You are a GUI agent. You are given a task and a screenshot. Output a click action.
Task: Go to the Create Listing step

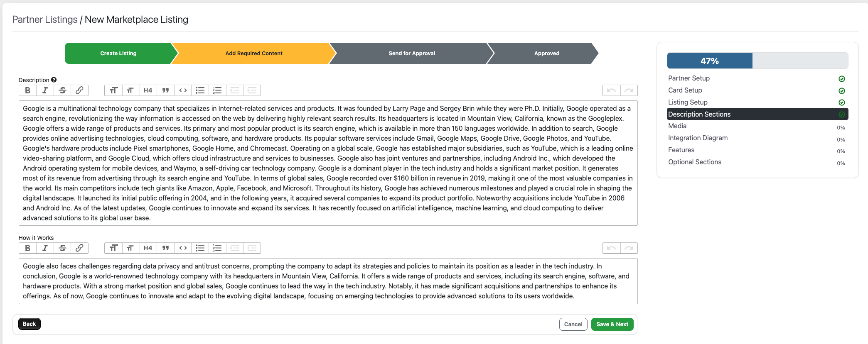[118, 53]
